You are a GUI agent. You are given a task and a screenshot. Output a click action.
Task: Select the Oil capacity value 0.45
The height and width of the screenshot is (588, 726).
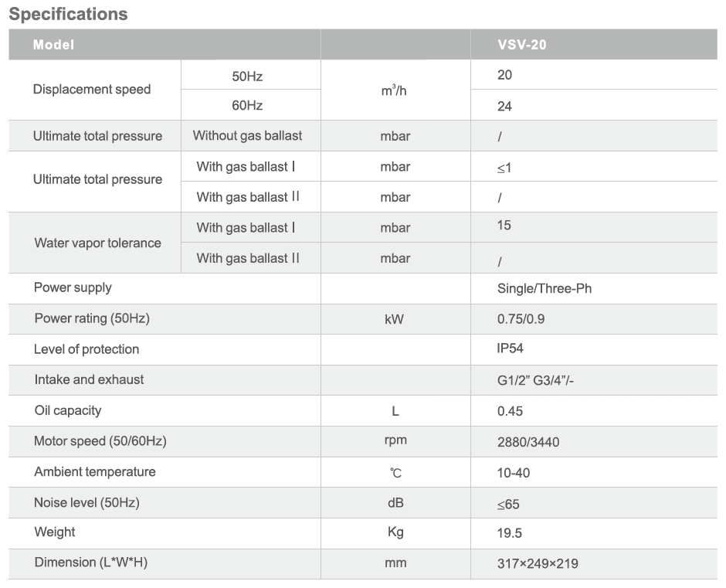[x=510, y=411]
